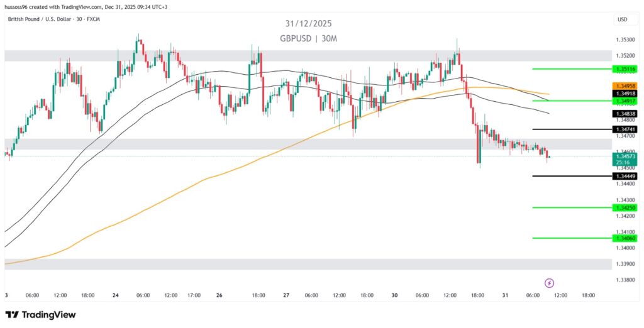Click the 24 date marker on time axis

pyautogui.click(x=116, y=295)
